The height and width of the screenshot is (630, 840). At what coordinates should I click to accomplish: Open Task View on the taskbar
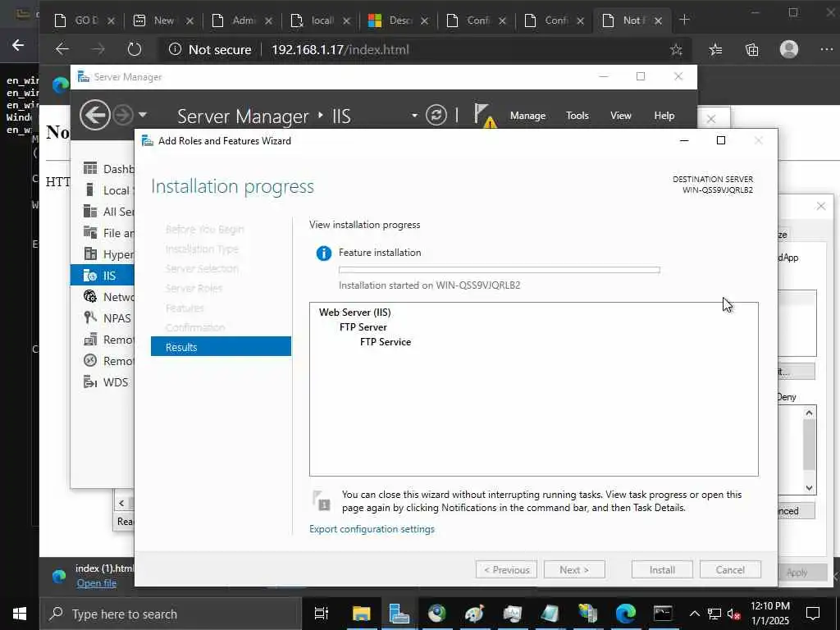point(321,614)
